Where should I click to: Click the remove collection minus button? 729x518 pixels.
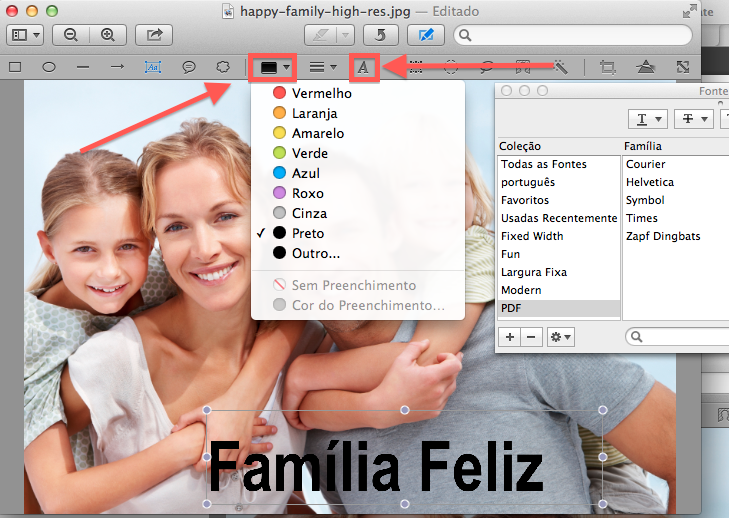click(532, 337)
